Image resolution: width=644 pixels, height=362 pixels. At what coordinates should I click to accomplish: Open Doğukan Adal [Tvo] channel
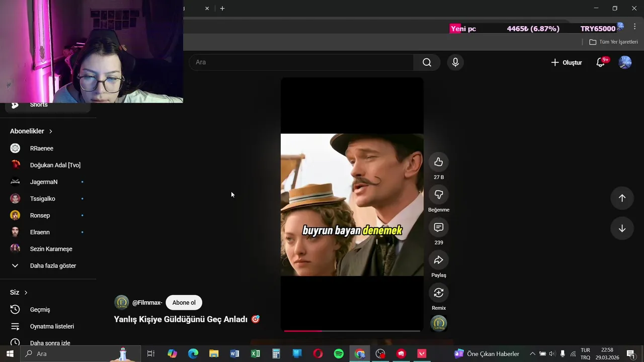tap(48, 165)
